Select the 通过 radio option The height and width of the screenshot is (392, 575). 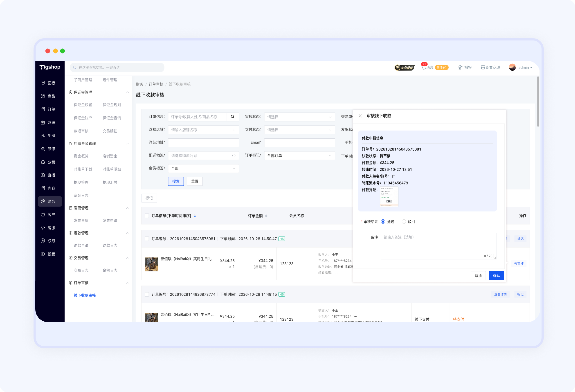pos(383,221)
